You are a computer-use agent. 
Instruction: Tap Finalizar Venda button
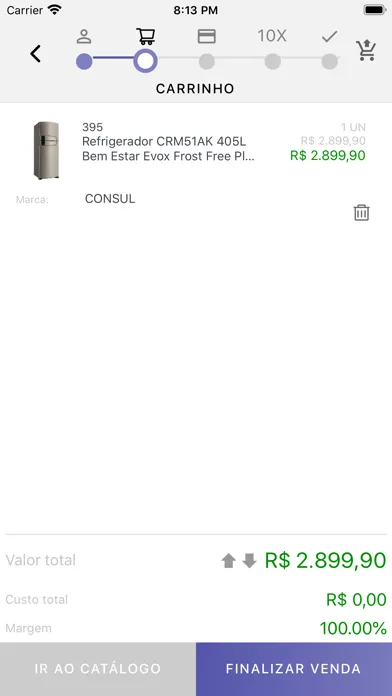[x=294, y=669]
